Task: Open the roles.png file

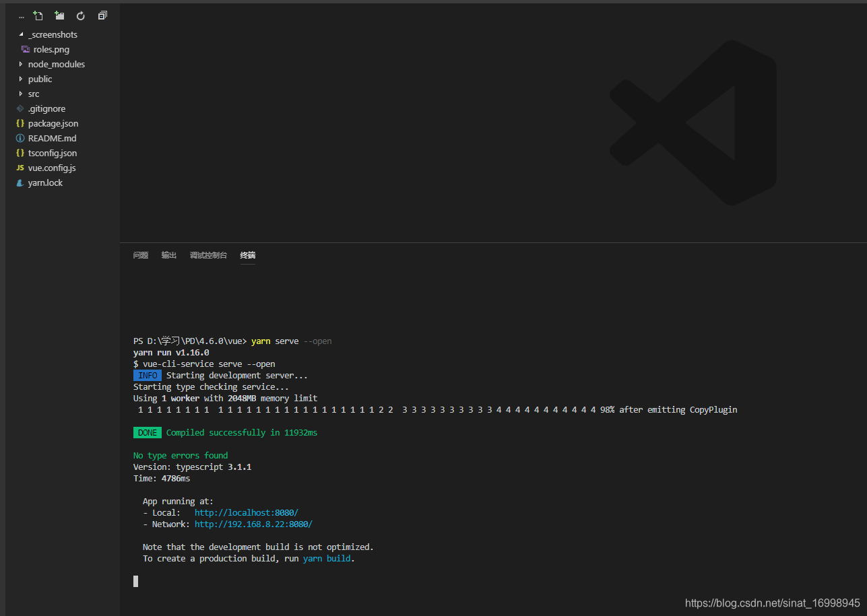Action: 51,49
